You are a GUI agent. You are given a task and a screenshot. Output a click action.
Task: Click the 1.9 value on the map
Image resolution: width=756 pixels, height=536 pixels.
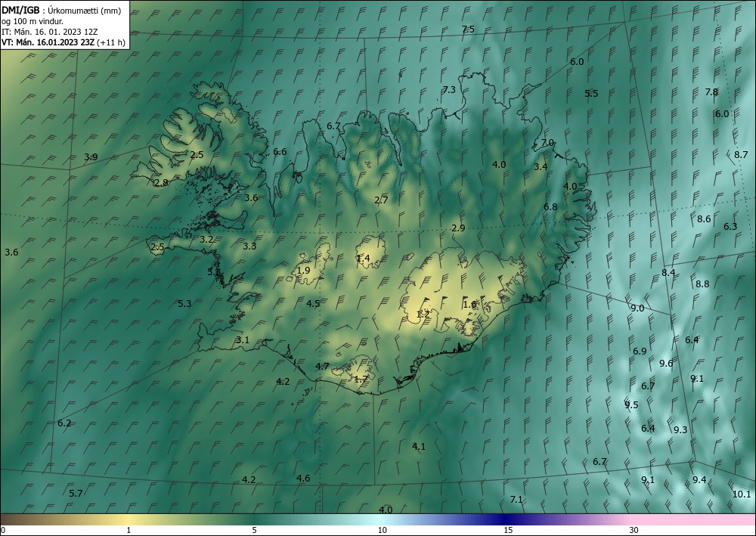pos(303,271)
